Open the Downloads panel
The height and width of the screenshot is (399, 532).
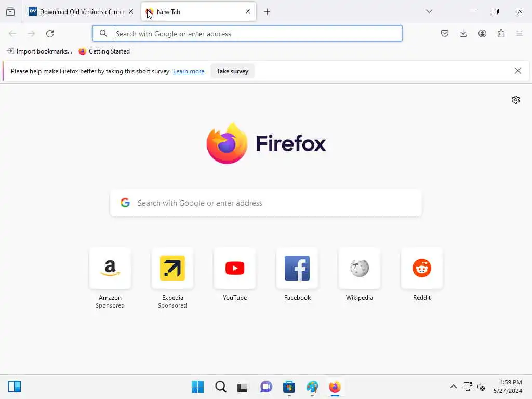pyautogui.click(x=463, y=33)
